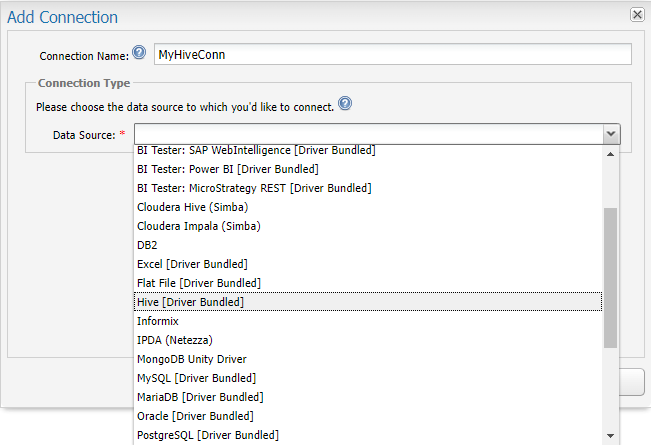Open help icon beside Connection Name
The image size is (651, 445).
pos(139,52)
